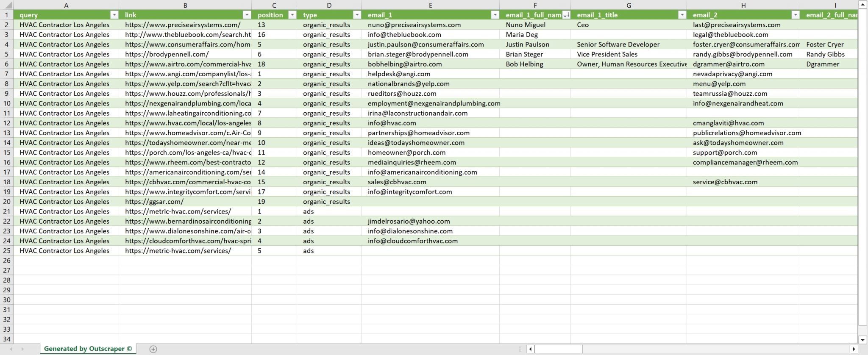Select dgrammer@airtro.com cell
Screen dimensions: 868x355
pos(743,64)
